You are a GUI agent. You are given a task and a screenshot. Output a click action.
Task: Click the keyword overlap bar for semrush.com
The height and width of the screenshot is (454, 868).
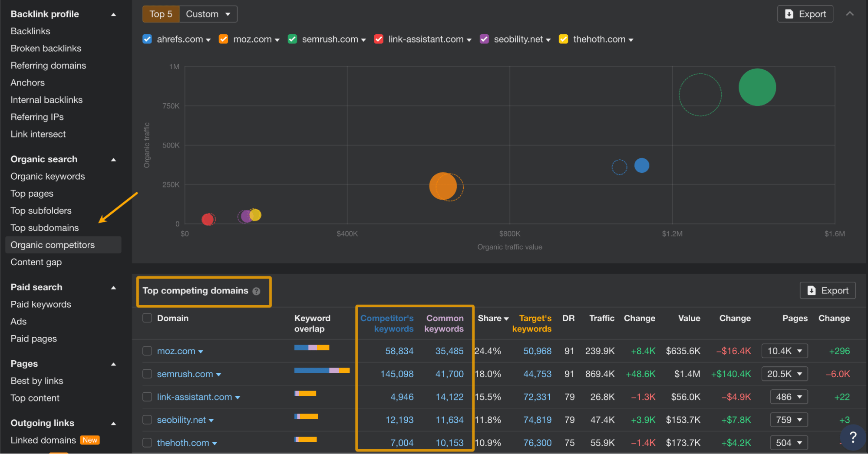click(x=321, y=370)
